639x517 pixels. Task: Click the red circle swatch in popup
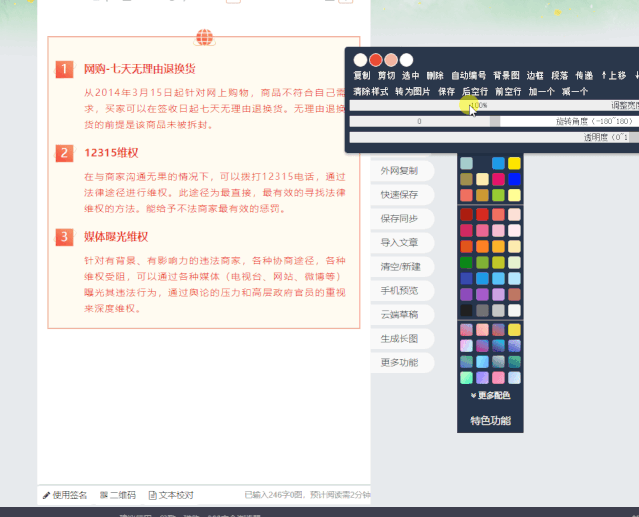tap(376, 60)
